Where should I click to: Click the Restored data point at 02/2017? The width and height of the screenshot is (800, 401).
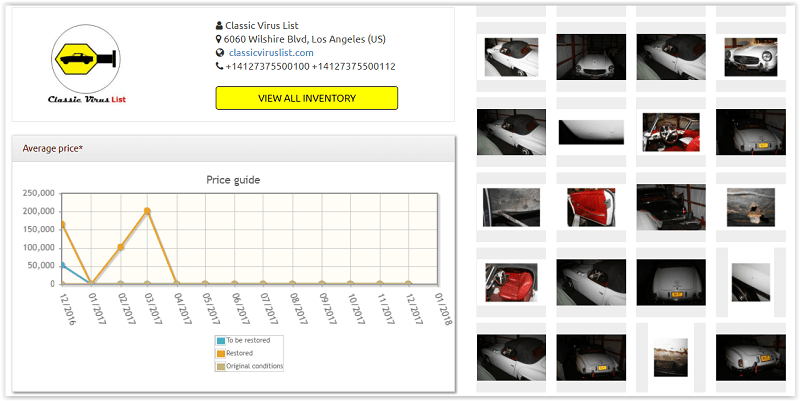[x=120, y=247]
